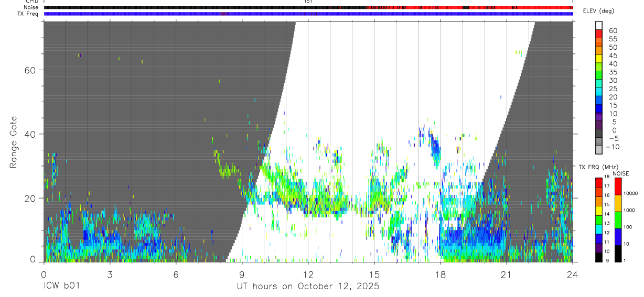Click 'UT hours on October 12, 2025' axis title
Image resolution: width=644 pixels, height=297 pixels.
[307, 287]
